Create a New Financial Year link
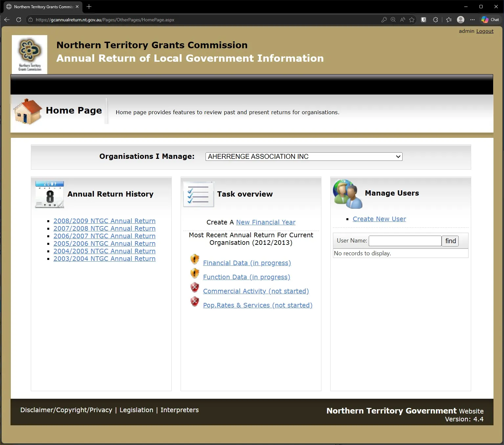This screenshot has height=445, width=504. pyautogui.click(x=266, y=222)
